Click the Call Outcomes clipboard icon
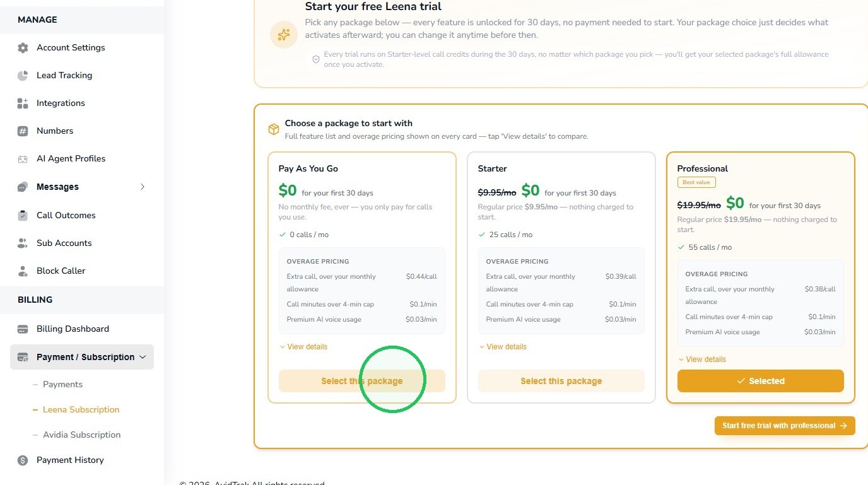Viewport: 868px width, 485px height. click(23, 215)
